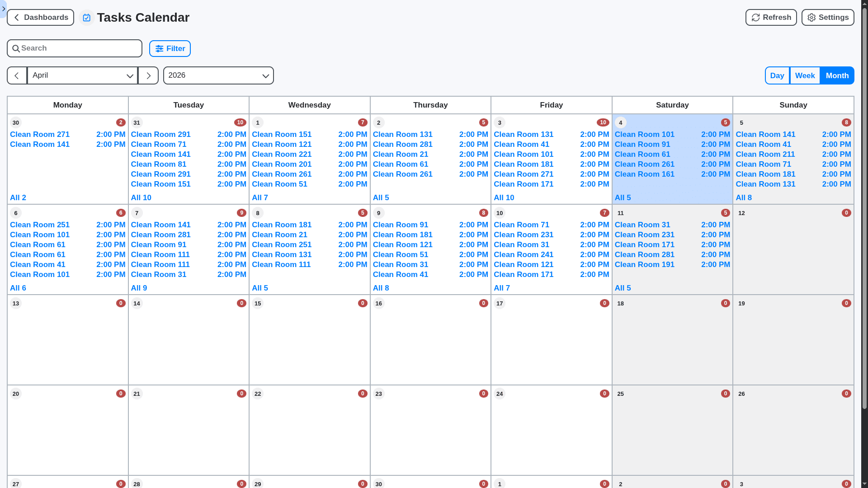868x488 pixels.
Task: Click the calendar check icon beside Tasks Calendar
Action: (86, 17)
